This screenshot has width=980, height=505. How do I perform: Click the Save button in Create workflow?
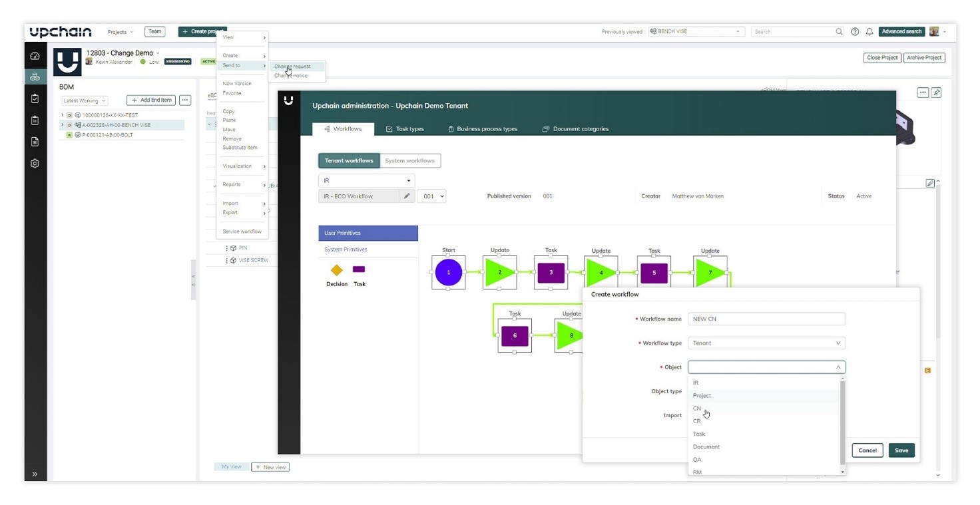pos(901,450)
